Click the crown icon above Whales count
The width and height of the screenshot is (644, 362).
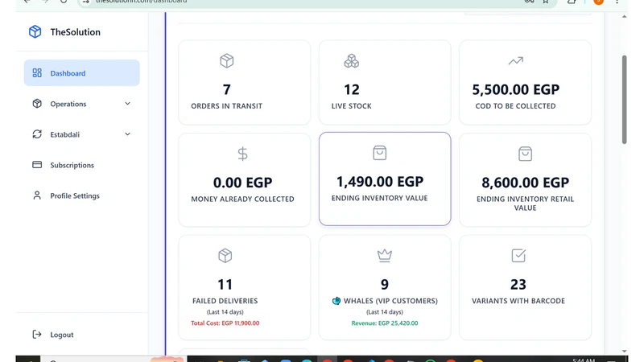(x=385, y=255)
